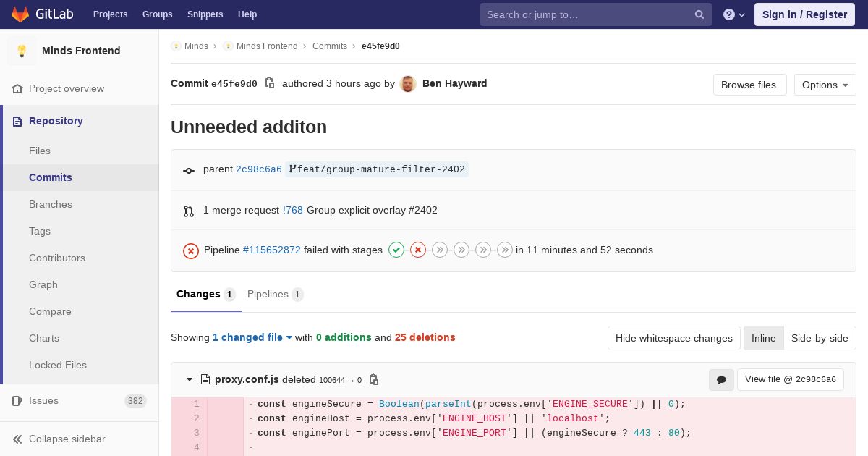This screenshot has width=868, height=456.
Task: Click the parent commit graph icon
Action: point(189,170)
